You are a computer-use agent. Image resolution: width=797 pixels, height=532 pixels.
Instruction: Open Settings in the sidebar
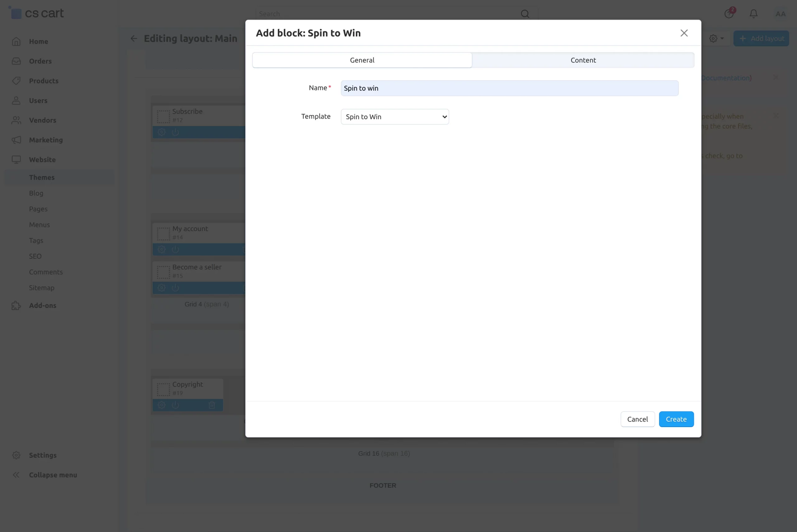(43, 455)
